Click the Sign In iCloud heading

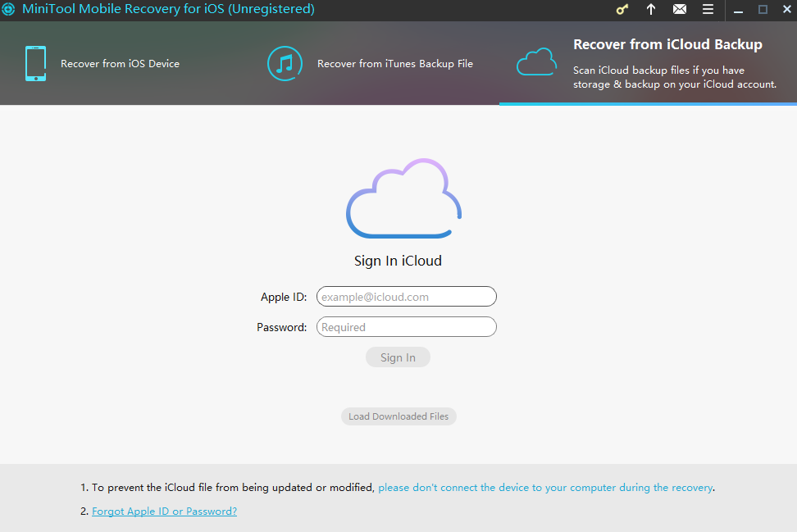click(x=398, y=261)
